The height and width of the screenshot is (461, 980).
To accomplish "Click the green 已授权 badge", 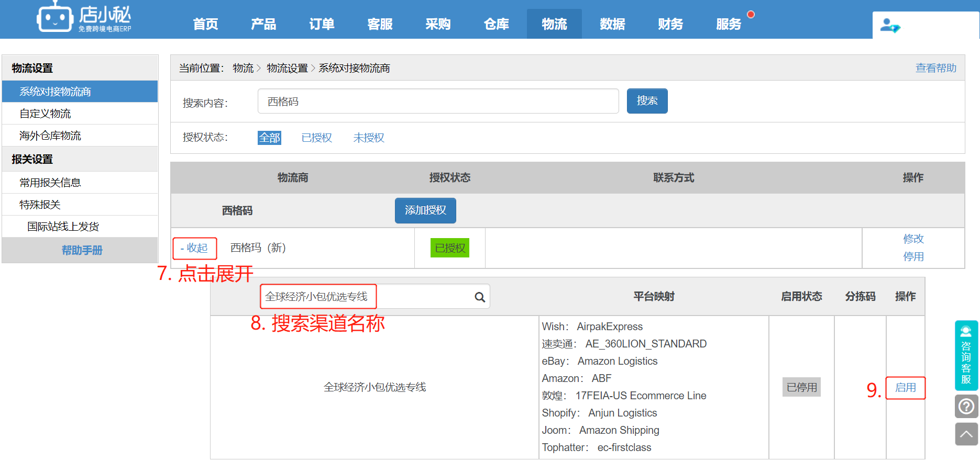I will tap(450, 248).
